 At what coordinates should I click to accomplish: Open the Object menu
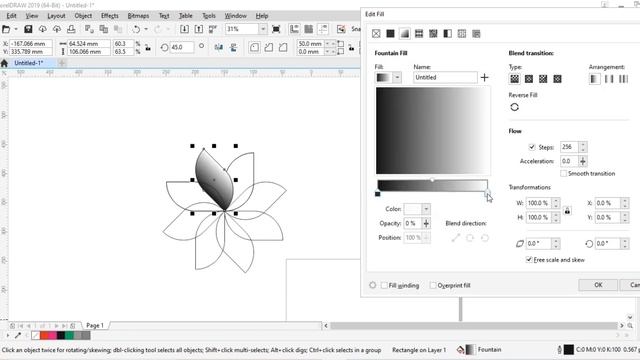click(83, 16)
